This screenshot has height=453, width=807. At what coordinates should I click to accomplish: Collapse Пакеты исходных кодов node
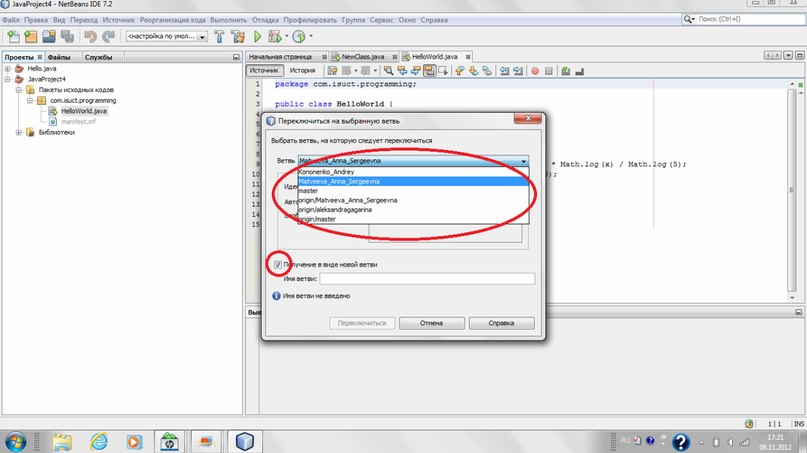pyautogui.click(x=19, y=90)
